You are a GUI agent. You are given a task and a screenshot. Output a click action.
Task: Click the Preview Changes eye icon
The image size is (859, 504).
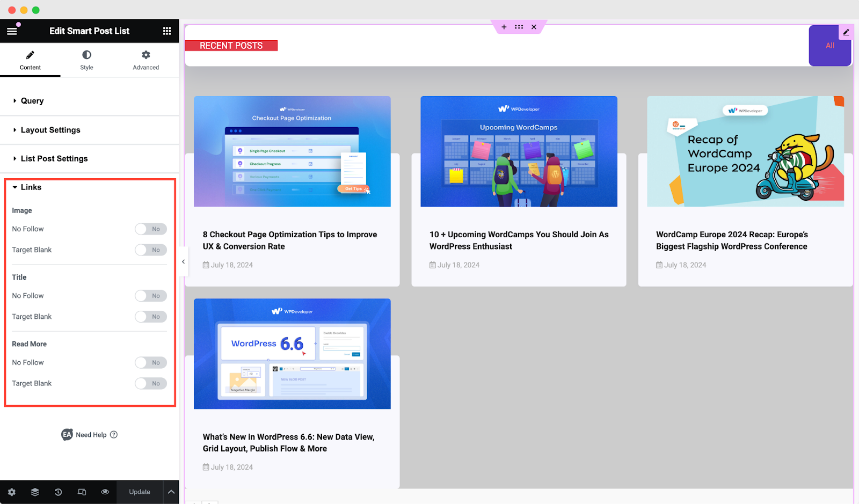pos(105,492)
